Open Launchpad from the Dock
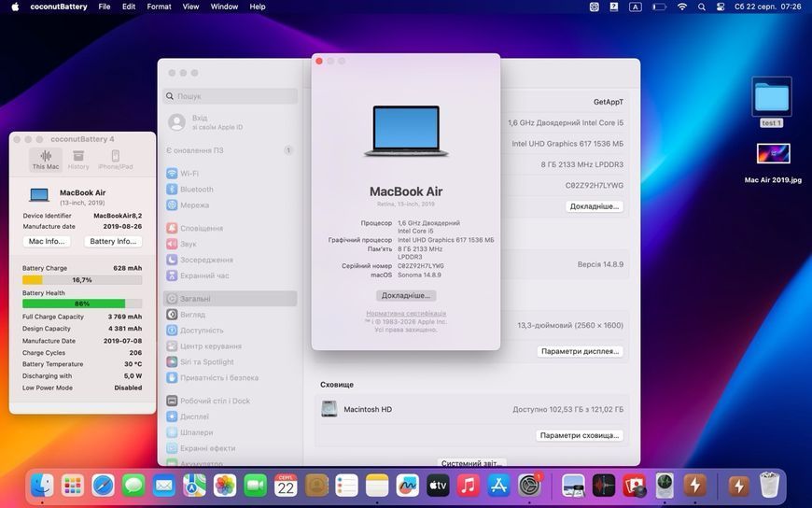The image size is (812, 508). point(73,486)
